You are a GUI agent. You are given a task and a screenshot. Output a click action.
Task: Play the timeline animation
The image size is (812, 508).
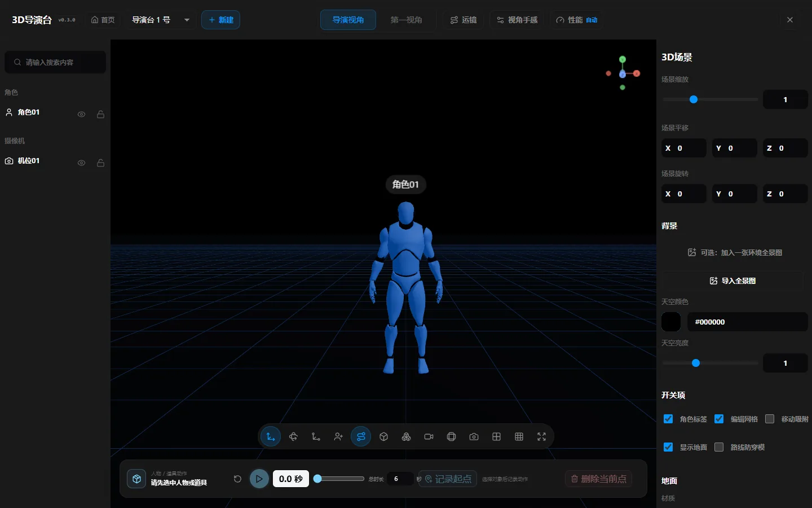click(259, 479)
